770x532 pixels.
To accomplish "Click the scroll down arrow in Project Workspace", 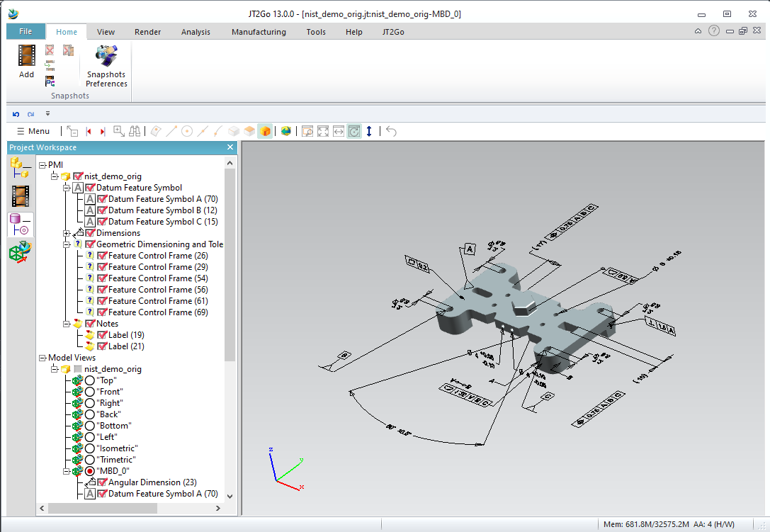I will point(230,496).
